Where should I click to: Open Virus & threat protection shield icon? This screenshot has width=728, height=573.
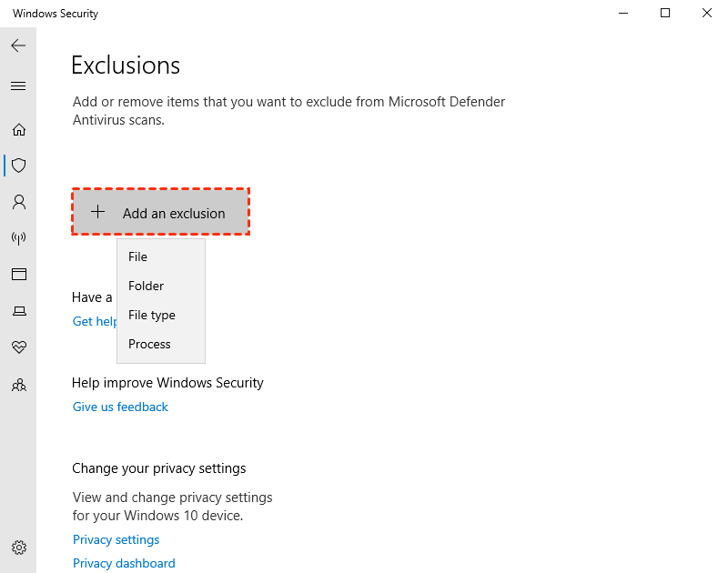point(18,166)
